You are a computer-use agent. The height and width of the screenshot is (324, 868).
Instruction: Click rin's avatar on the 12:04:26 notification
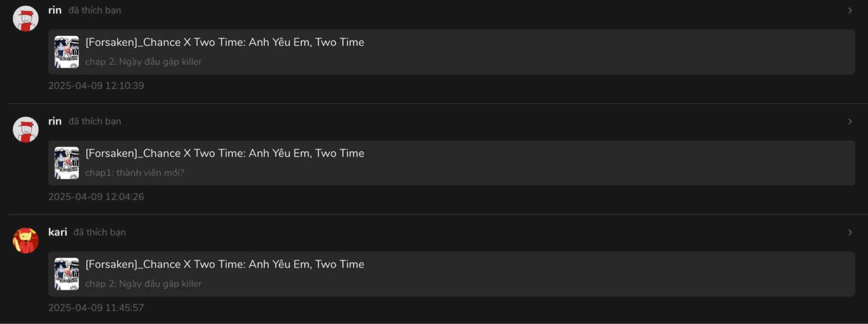(25, 130)
